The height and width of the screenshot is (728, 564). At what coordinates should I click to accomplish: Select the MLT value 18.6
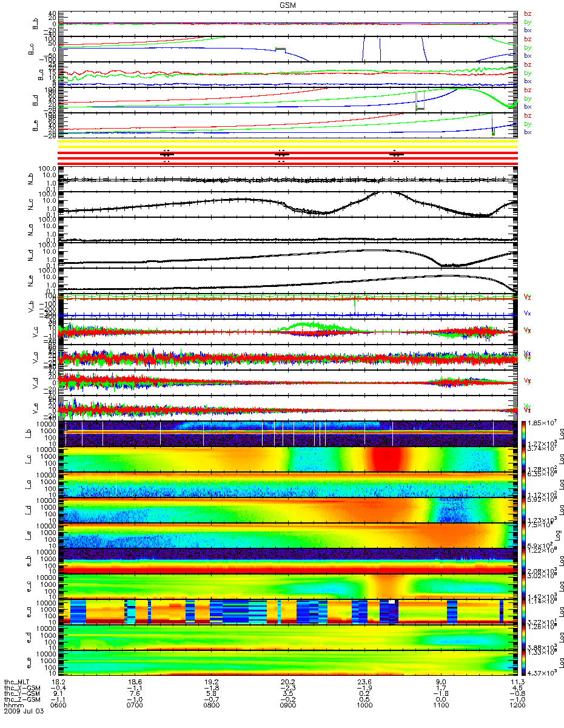point(135,681)
